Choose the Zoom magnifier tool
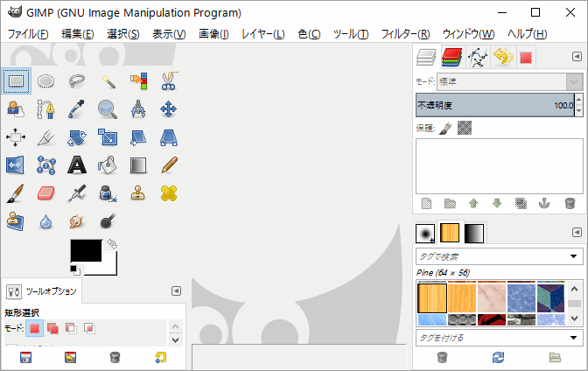Image resolution: width=588 pixels, height=371 pixels. tap(108, 109)
